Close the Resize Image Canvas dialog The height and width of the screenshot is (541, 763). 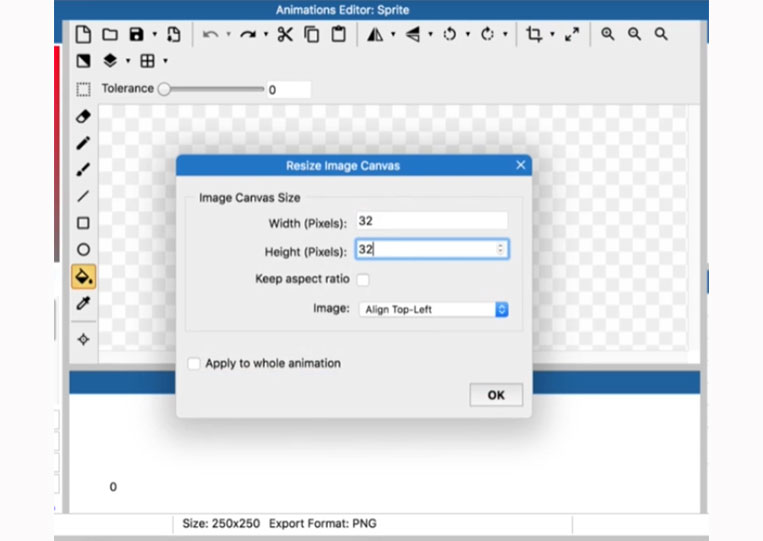521,165
